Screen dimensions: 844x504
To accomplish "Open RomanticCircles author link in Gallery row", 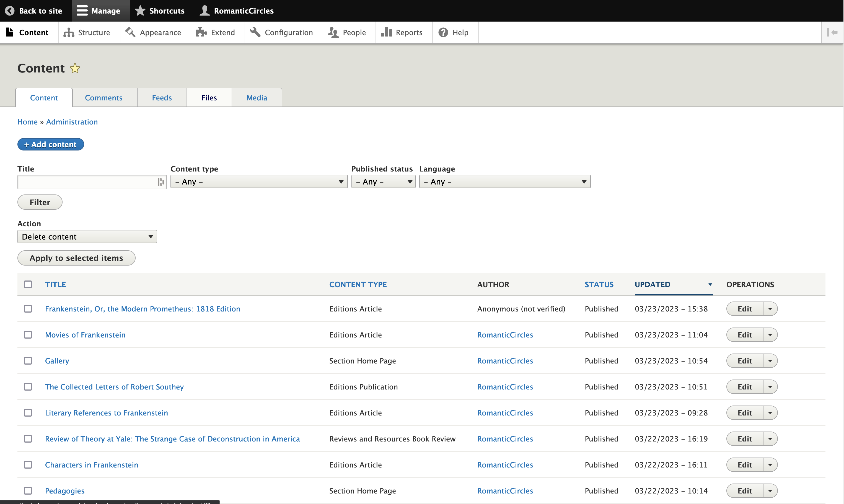I will click(505, 361).
